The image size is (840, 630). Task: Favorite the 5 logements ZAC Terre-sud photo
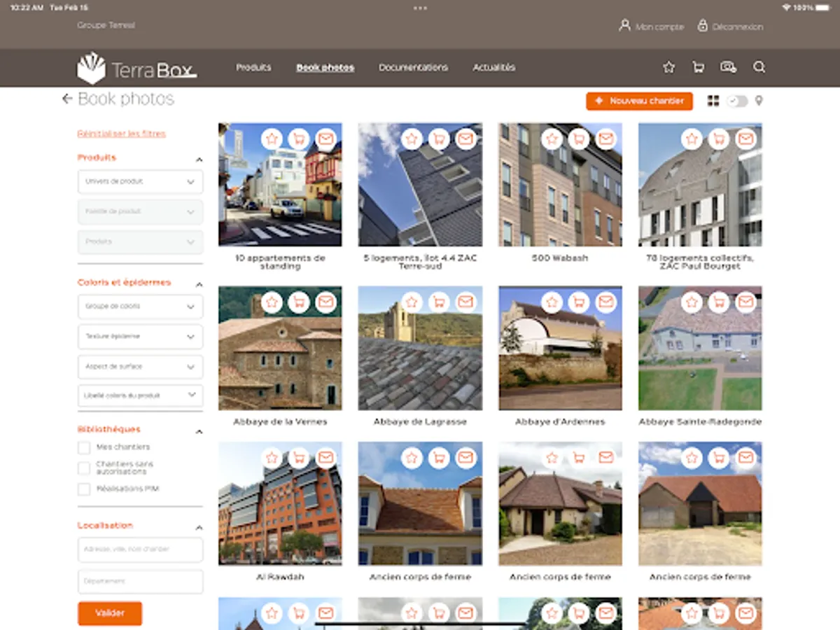coord(412,139)
